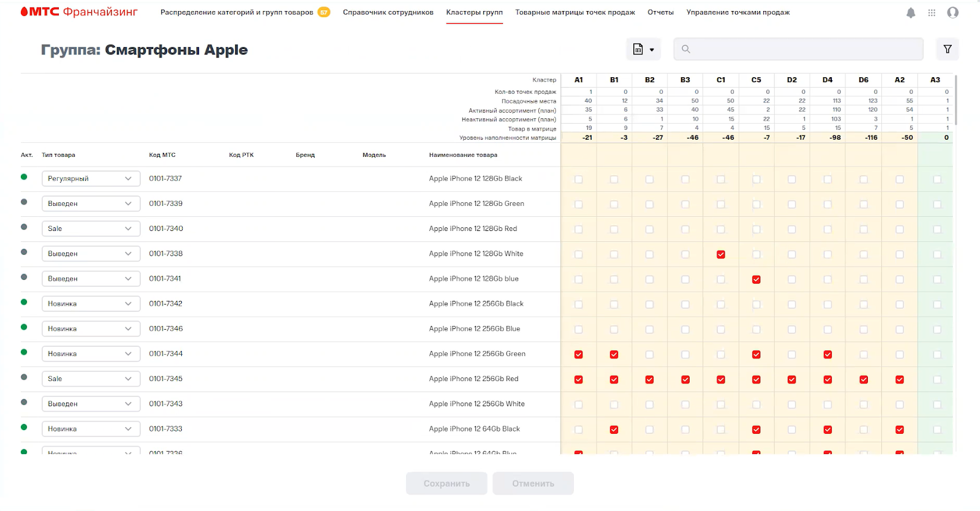Open type dropdown for code 0101-7333
Screen dimensions: 980x511
pos(91,429)
